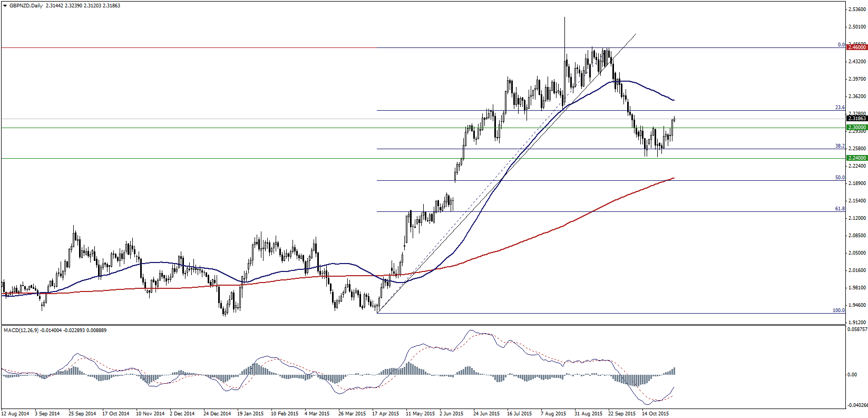Click the 2.01600 price axis label
The height and width of the screenshot is (418, 868).
click(857, 270)
